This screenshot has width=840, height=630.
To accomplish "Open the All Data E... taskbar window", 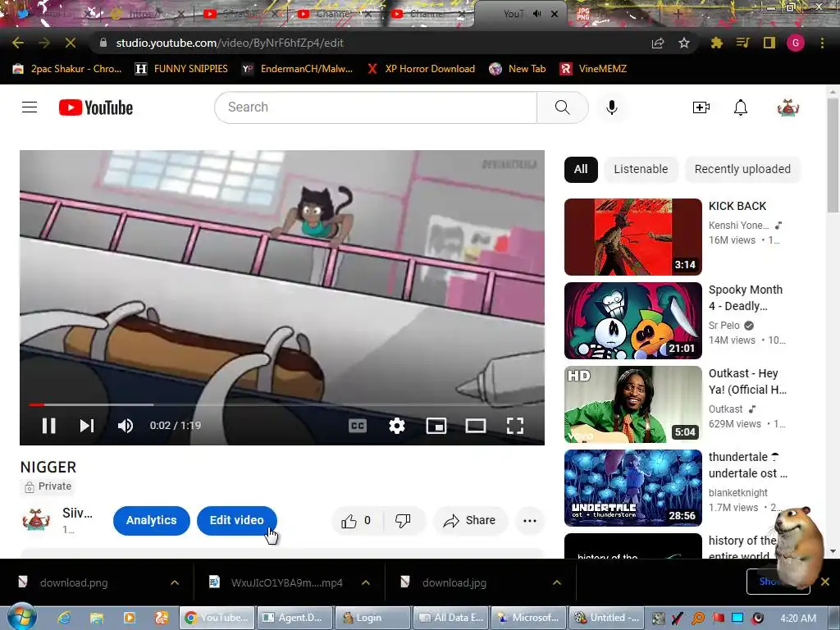I will tap(451, 618).
